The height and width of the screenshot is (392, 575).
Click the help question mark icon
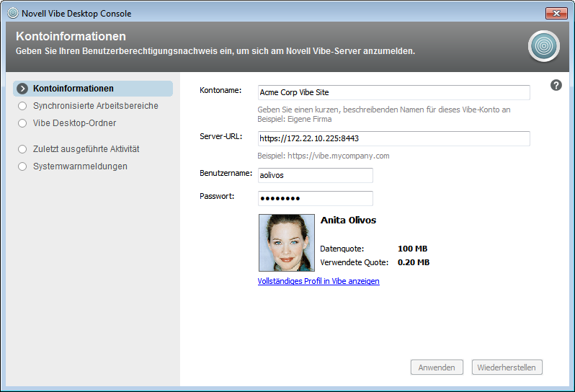(556, 85)
